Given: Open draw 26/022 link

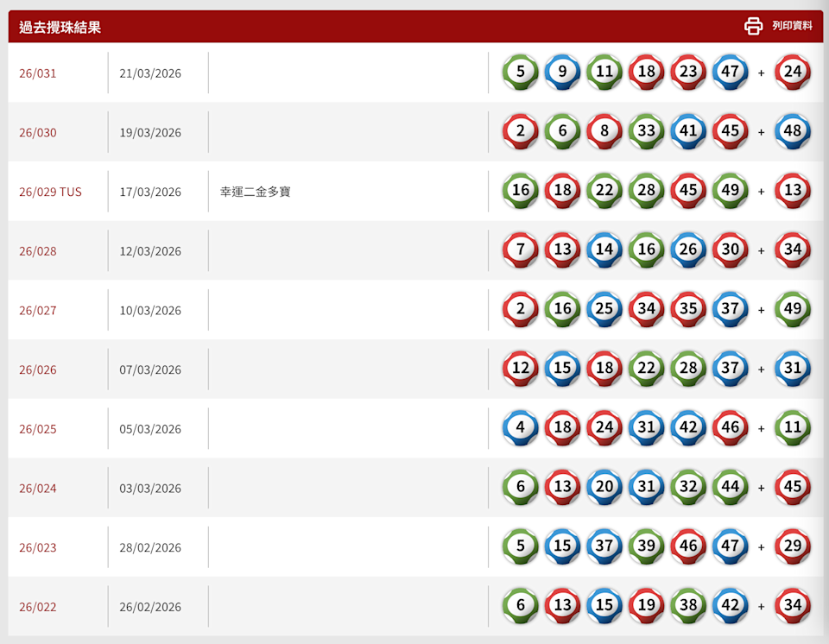Looking at the screenshot, I should click(x=38, y=607).
